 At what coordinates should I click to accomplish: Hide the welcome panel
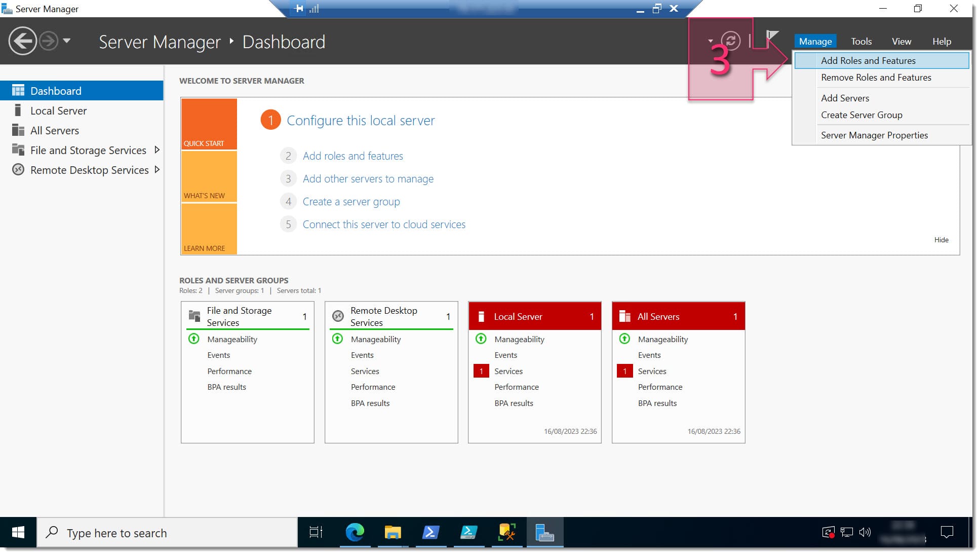(x=941, y=240)
